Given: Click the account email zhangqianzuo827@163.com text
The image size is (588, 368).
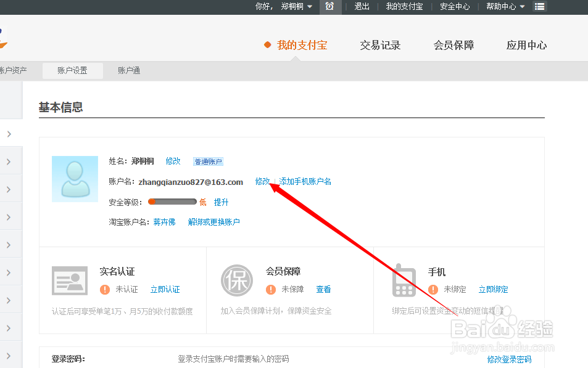Looking at the screenshot, I should pos(191,182).
